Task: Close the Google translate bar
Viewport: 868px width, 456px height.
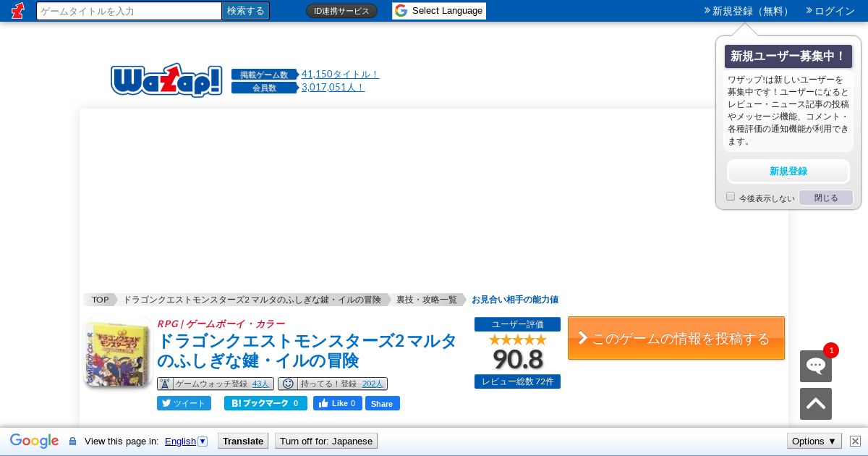Action: [x=855, y=441]
